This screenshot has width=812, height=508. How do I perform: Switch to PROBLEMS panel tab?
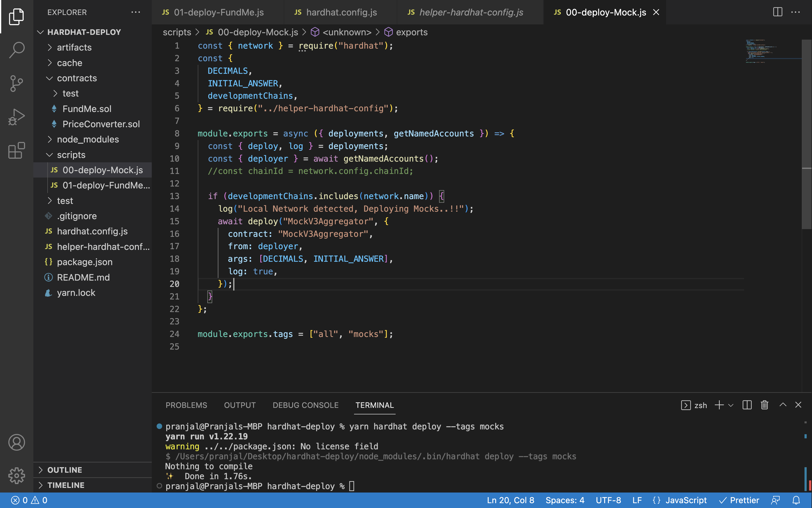186,405
